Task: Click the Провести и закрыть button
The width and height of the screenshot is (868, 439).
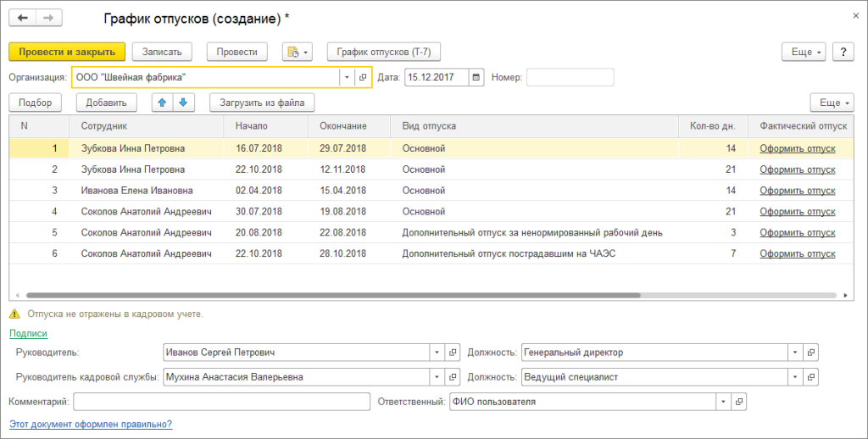Action: coord(67,52)
